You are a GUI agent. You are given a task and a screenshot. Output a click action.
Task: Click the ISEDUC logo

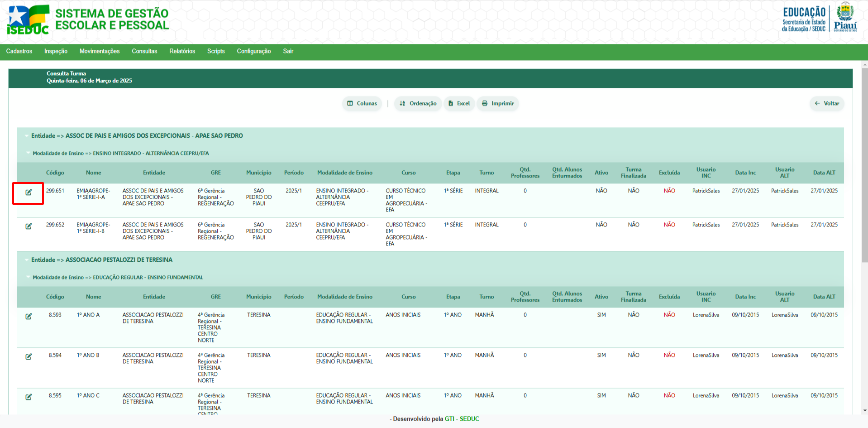28,20
